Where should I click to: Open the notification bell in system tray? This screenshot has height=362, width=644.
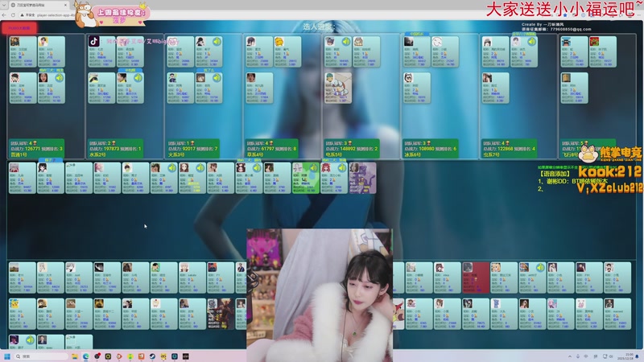tap(638, 356)
